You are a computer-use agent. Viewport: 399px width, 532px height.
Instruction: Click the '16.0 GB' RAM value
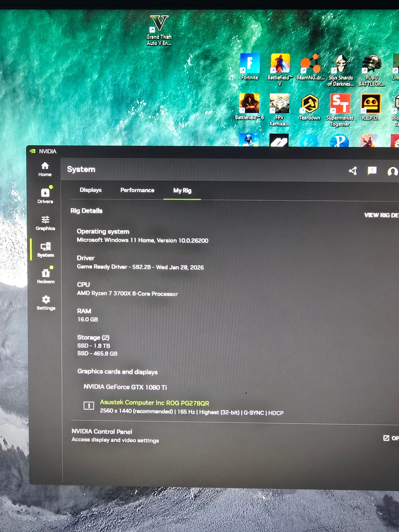click(88, 319)
